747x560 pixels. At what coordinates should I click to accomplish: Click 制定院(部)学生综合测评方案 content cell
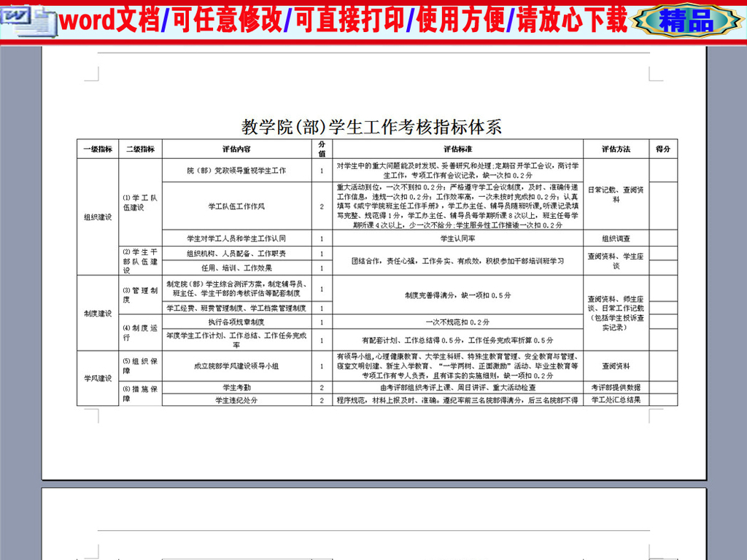click(x=237, y=289)
